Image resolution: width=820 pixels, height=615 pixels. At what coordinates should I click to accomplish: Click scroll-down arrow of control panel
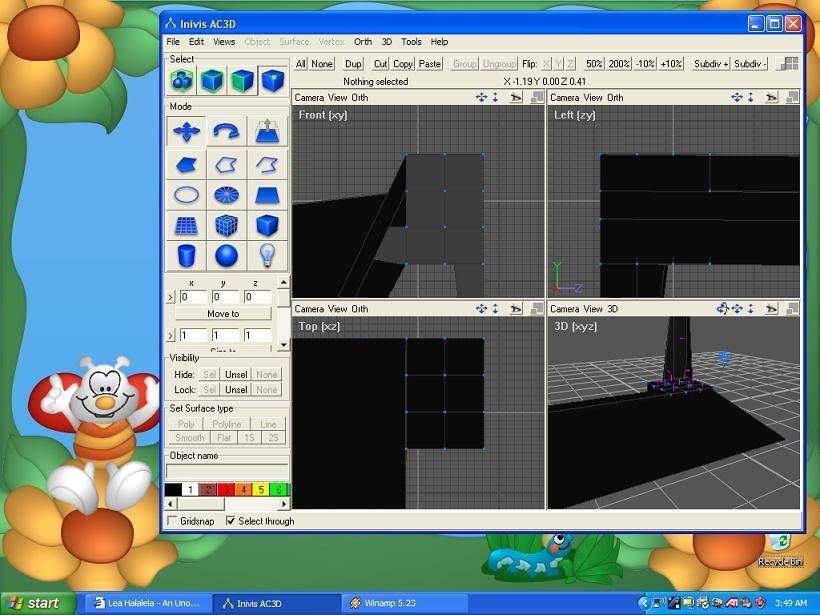[283, 345]
